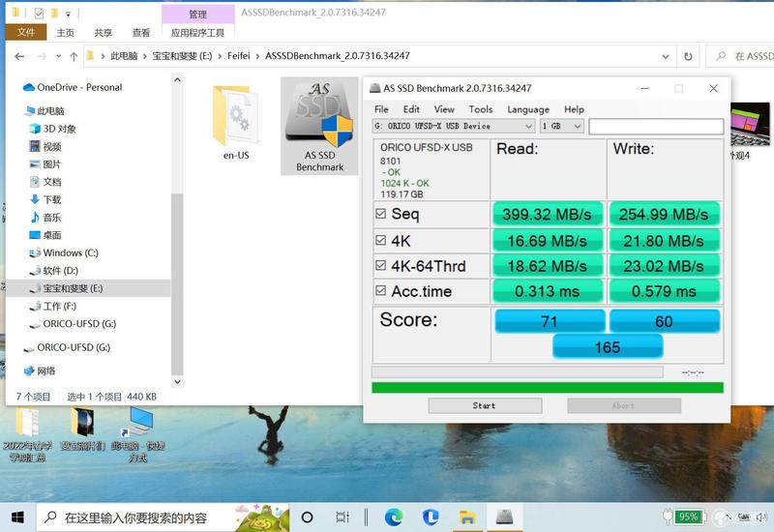Click 此电脑 in the address breadcrumb
Screen dimensions: 774x532
(124, 56)
